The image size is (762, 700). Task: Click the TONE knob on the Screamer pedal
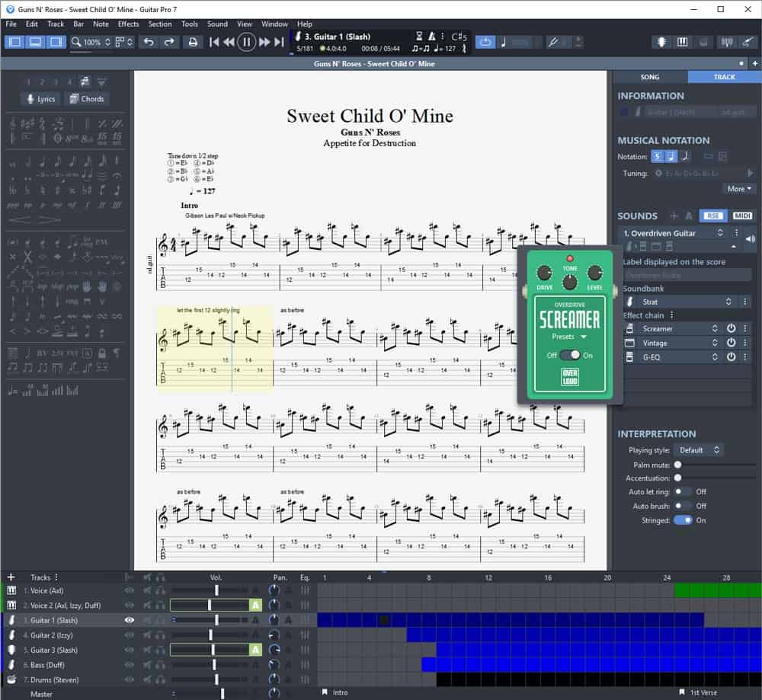click(569, 282)
